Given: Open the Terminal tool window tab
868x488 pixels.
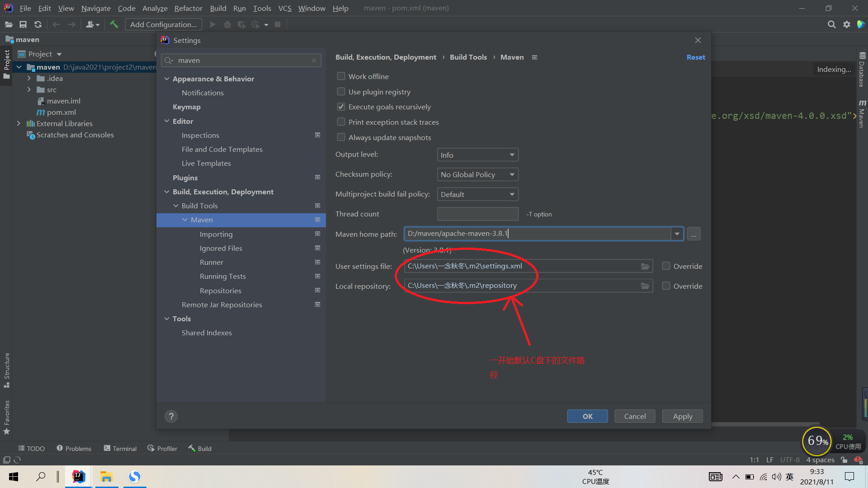Looking at the screenshot, I should (x=120, y=448).
